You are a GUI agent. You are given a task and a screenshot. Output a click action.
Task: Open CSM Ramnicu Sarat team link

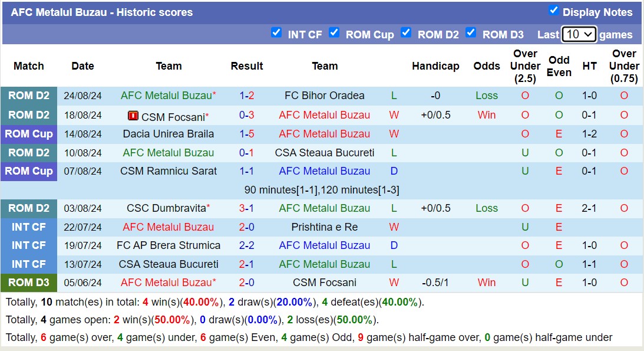(x=169, y=171)
